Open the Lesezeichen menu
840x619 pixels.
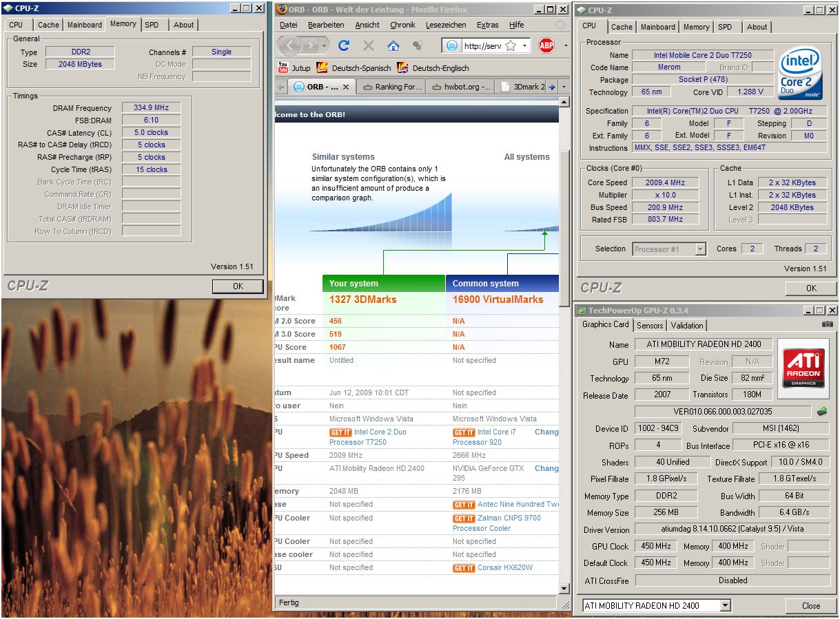pos(446,25)
